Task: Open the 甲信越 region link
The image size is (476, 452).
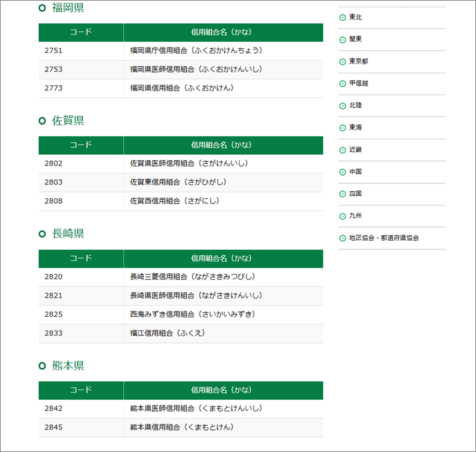Action: point(359,83)
